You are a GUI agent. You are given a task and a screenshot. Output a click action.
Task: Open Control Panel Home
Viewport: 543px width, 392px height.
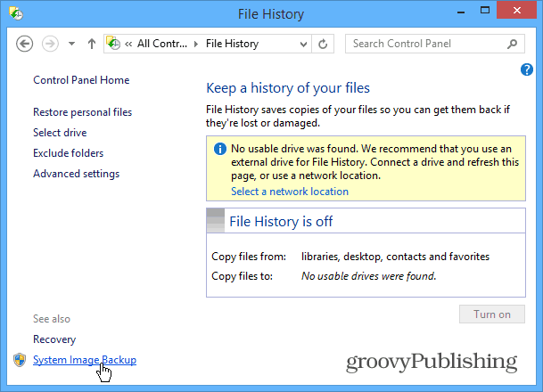[x=81, y=80]
